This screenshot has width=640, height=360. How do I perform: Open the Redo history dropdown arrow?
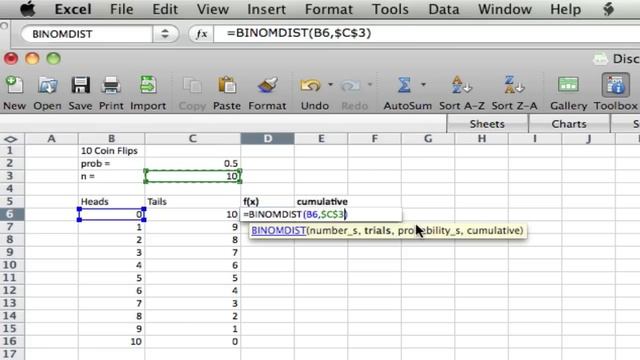(x=370, y=84)
